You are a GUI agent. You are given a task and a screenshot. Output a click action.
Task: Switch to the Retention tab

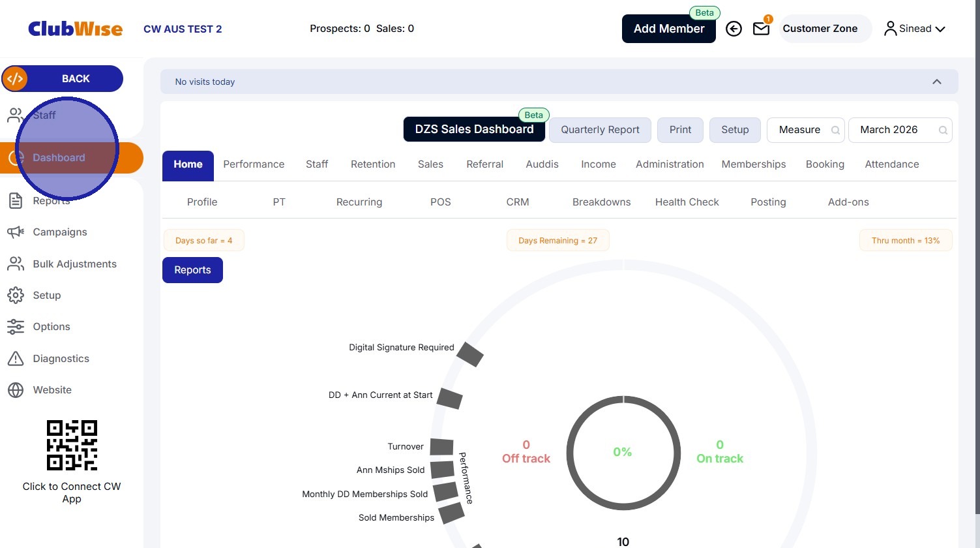click(x=373, y=164)
